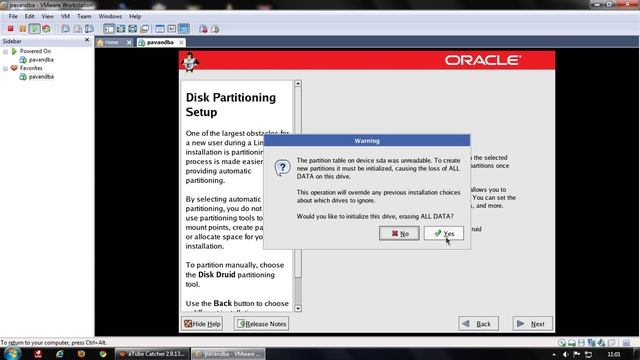Click the Suspend VM toolbar icon
Image resolution: width=640 pixels, height=360 pixels.
pyautogui.click(x=22, y=29)
